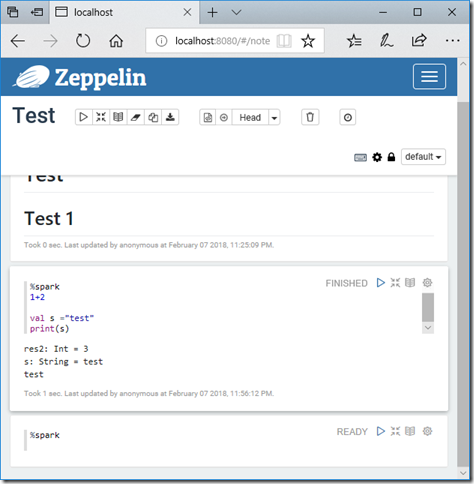Image resolution: width=474 pixels, height=484 pixels.
Task: Show the keyboard shortcuts list
Action: coord(360,157)
